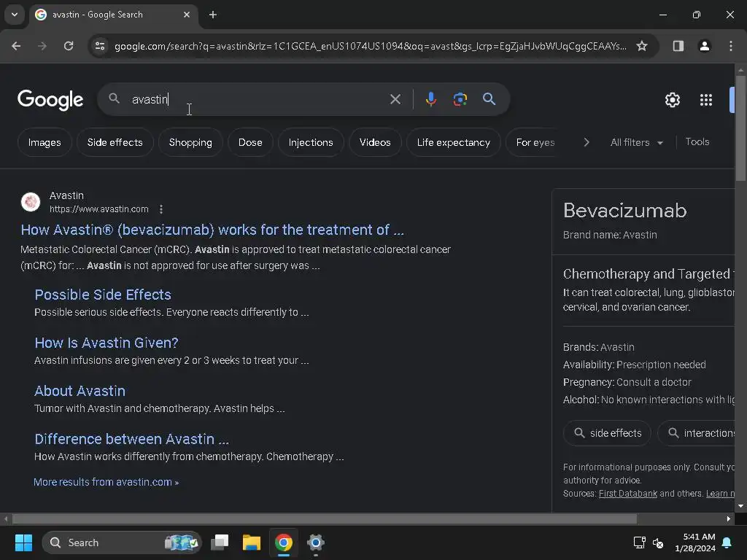Go back to the previous page

(16, 46)
